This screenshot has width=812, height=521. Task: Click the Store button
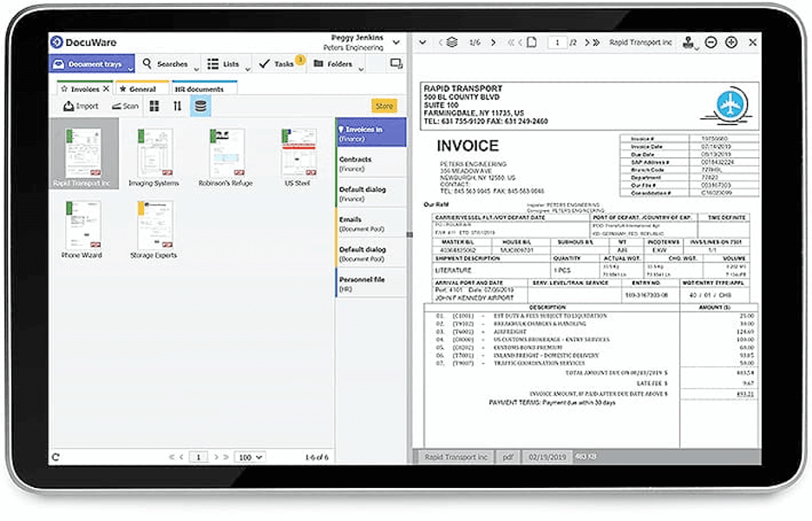pos(384,105)
